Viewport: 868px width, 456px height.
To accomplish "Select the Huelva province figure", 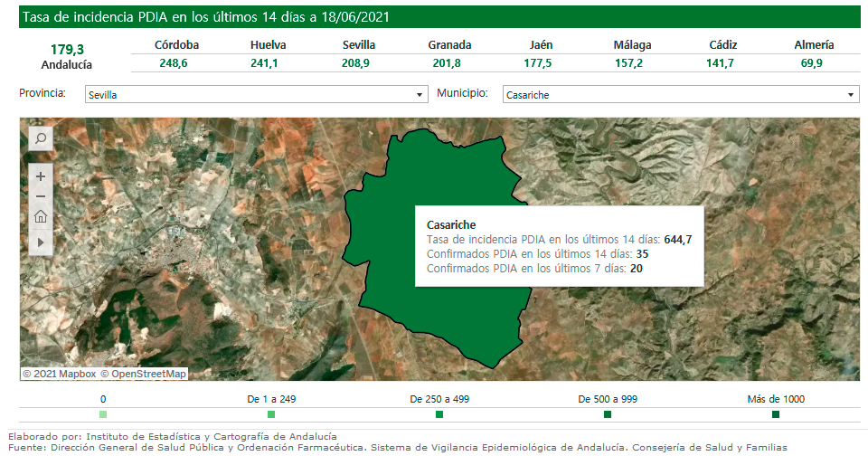I will pyautogui.click(x=268, y=62).
